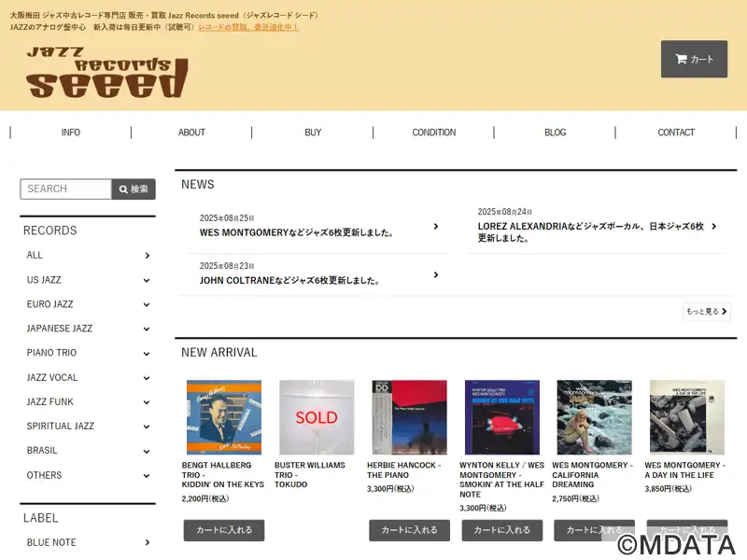Open BUSTER WILLIAMS TRIO TOKUDO title link
This screenshot has width=747, height=560.
point(310,475)
